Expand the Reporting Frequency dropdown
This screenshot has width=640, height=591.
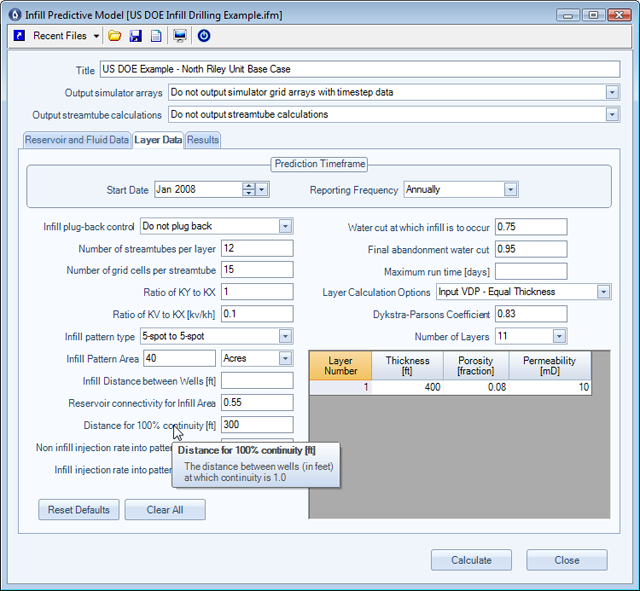click(510, 190)
